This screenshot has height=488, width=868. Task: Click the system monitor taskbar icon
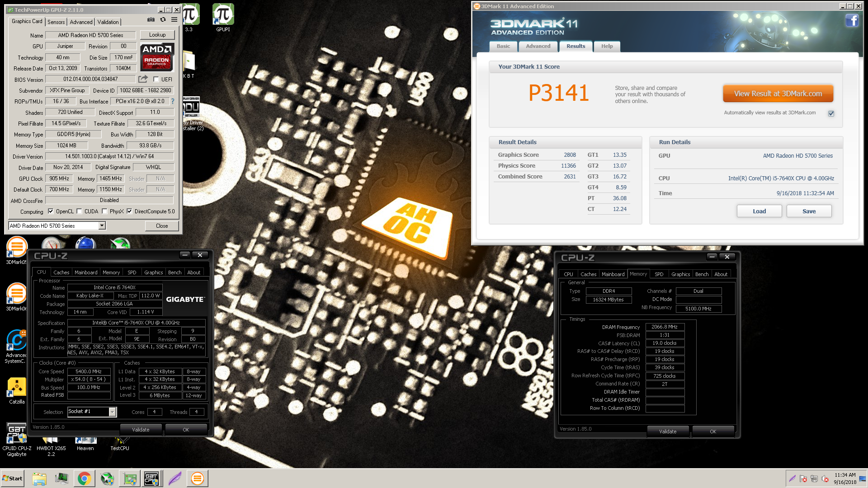click(61, 479)
